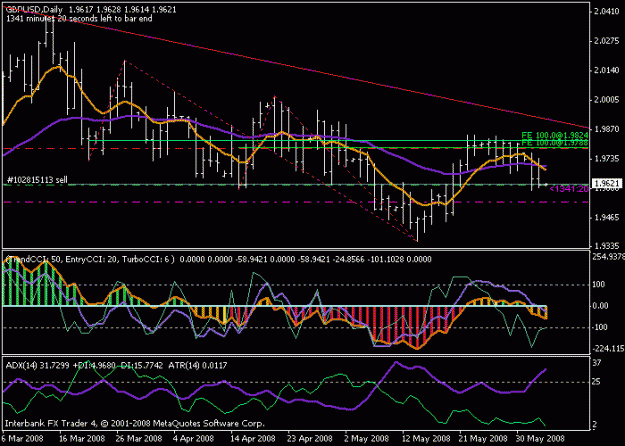Click the ADX scale level 25
This screenshot has height=446, width=625.
pyautogui.click(x=596, y=382)
